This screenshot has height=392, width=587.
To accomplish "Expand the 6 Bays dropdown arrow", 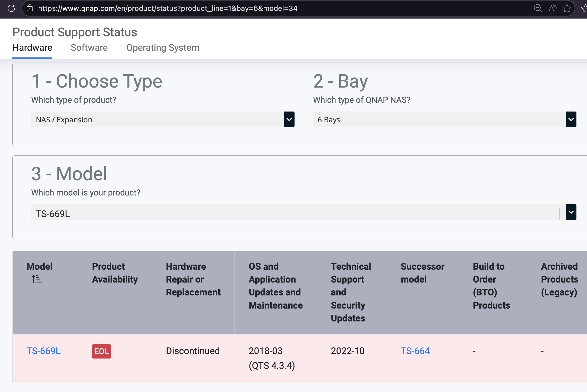I will 571,120.
